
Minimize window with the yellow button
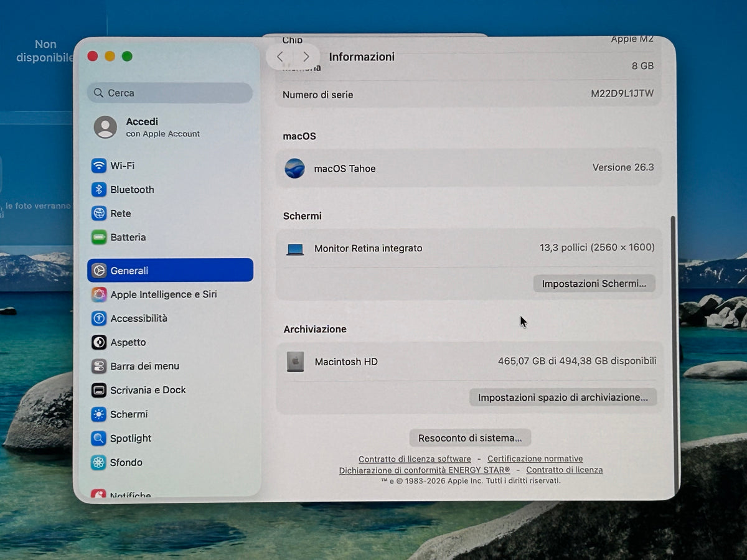pos(110,56)
